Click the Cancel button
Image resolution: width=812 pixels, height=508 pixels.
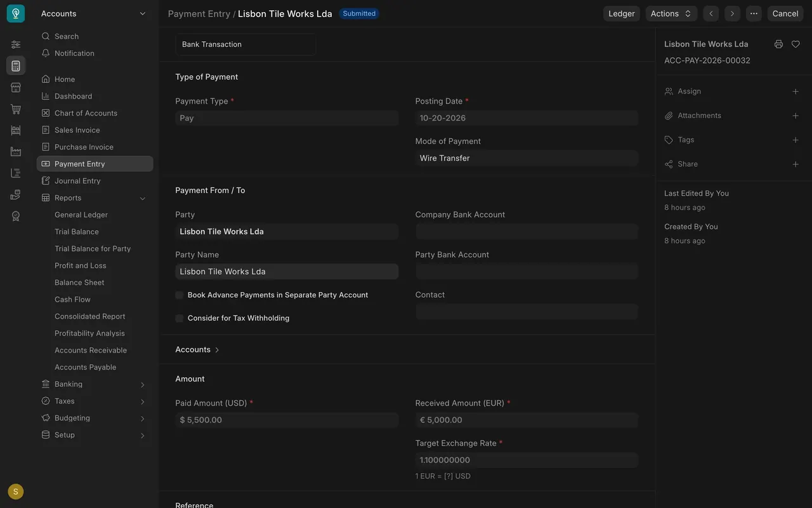[785, 13]
